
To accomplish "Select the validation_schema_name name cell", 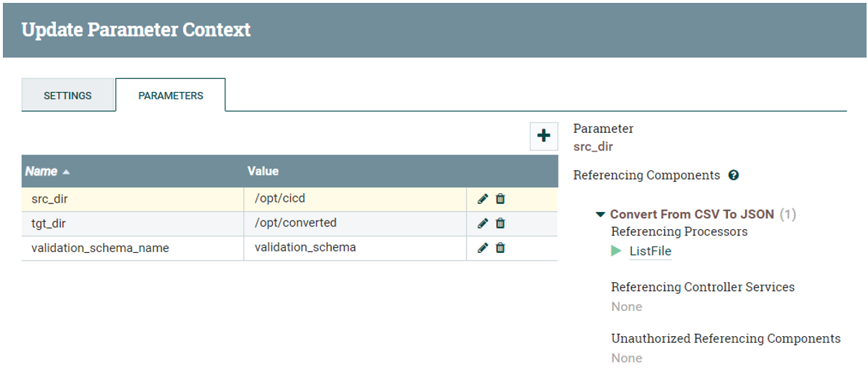I will click(x=133, y=248).
